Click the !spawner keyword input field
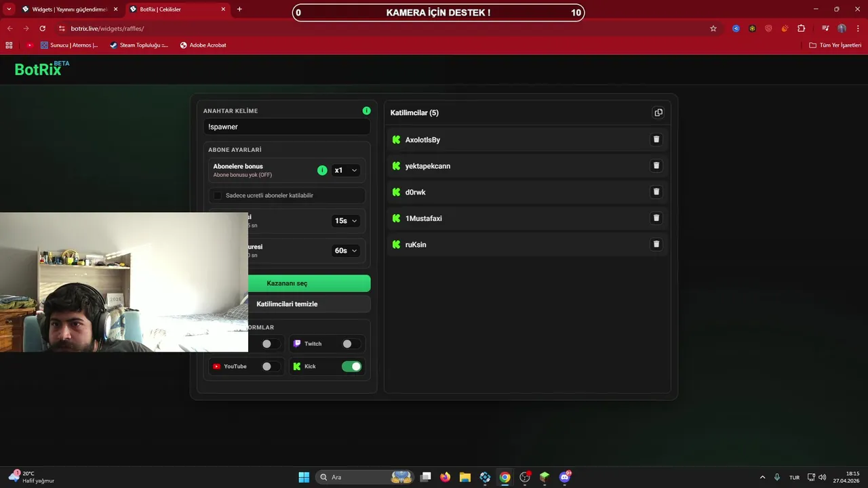868x488 pixels. [x=287, y=127]
